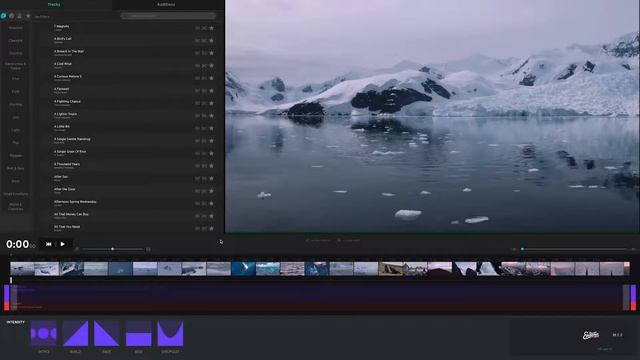Switch to the Tracks tab

click(54, 4)
